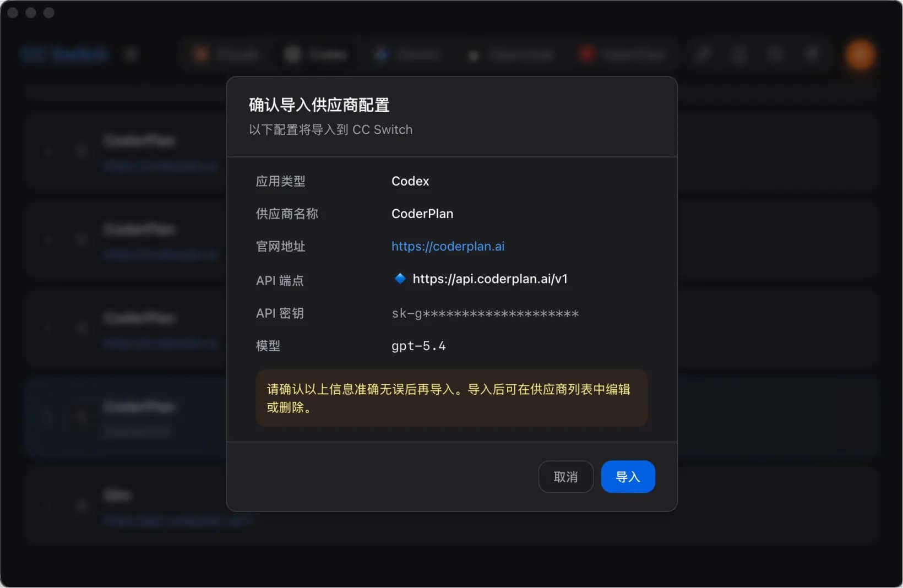This screenshot has width=903, height=588.
Task: Click the 官网地址 label
Action: (280, 246)
